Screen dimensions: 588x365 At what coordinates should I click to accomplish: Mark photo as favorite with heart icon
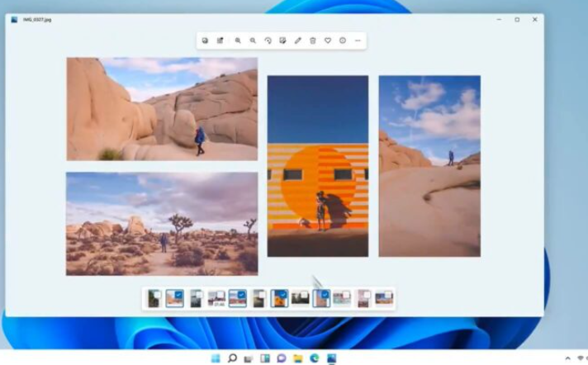click(x=328, y=40)
